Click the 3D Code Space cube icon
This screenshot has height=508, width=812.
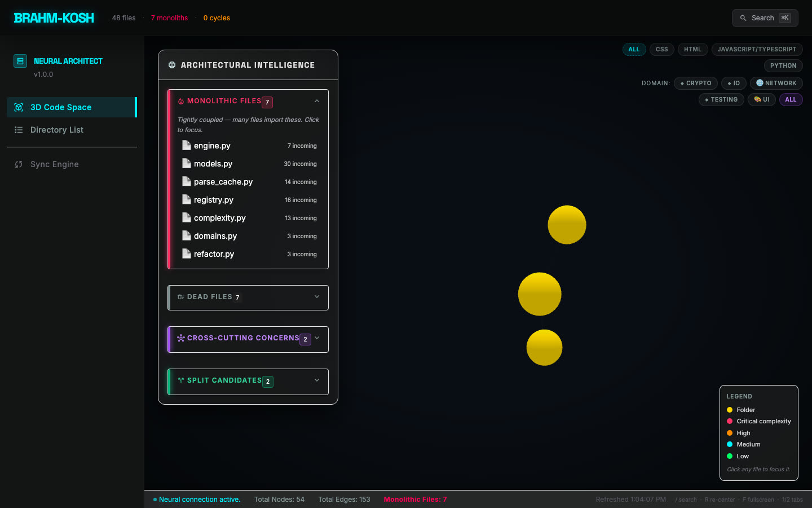coord(19,107)
